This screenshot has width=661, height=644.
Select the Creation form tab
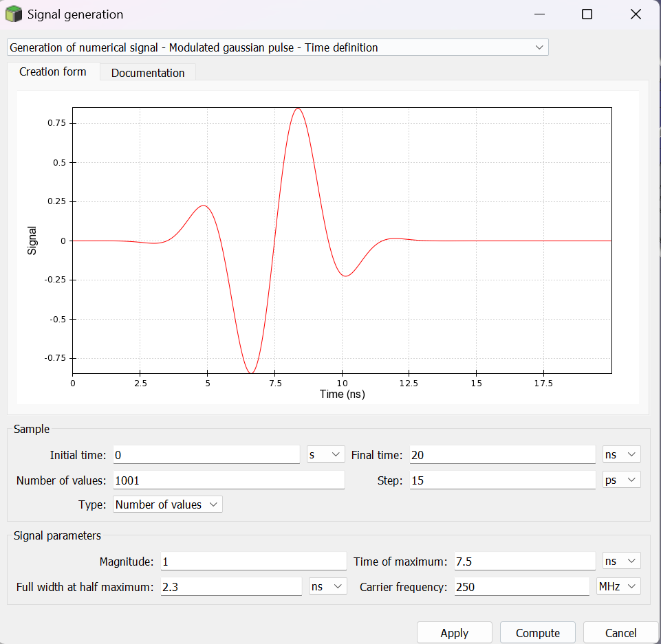(53, 72)
